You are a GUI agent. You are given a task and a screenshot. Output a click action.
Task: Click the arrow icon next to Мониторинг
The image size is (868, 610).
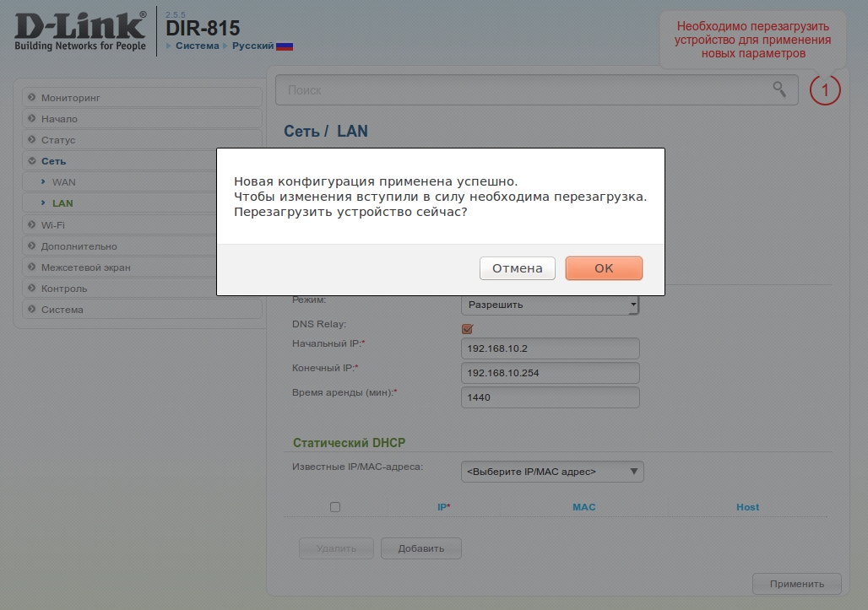click(x=32, y=98)
